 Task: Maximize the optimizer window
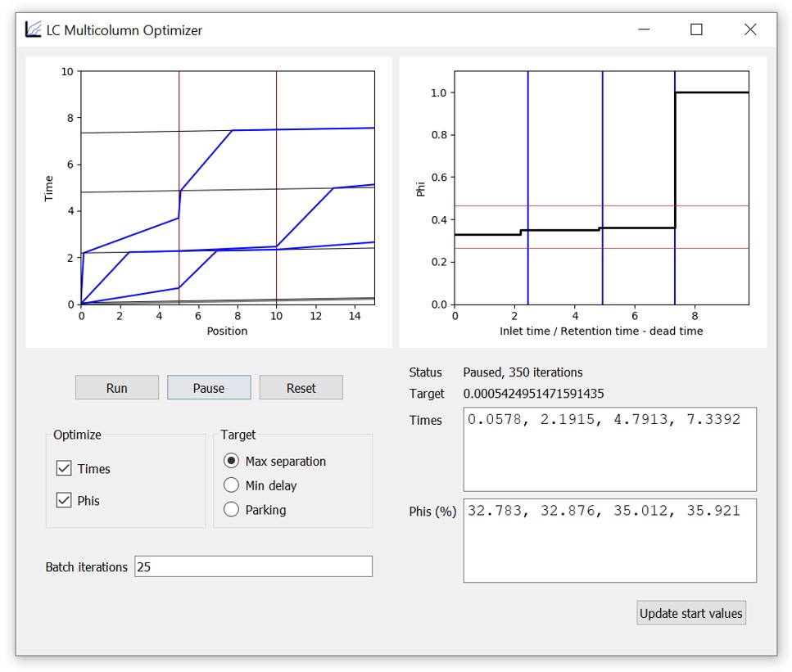696,30
